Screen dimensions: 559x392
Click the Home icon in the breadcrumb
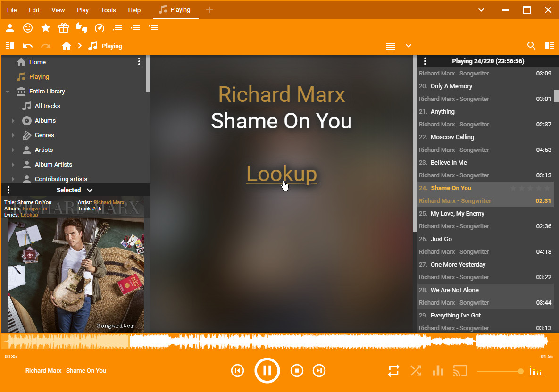pos(67,46)
